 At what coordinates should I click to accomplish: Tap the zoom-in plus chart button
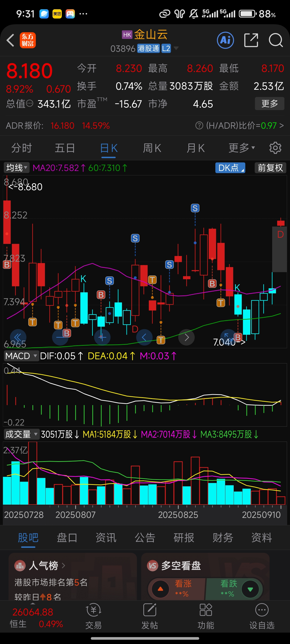(102, 337)
